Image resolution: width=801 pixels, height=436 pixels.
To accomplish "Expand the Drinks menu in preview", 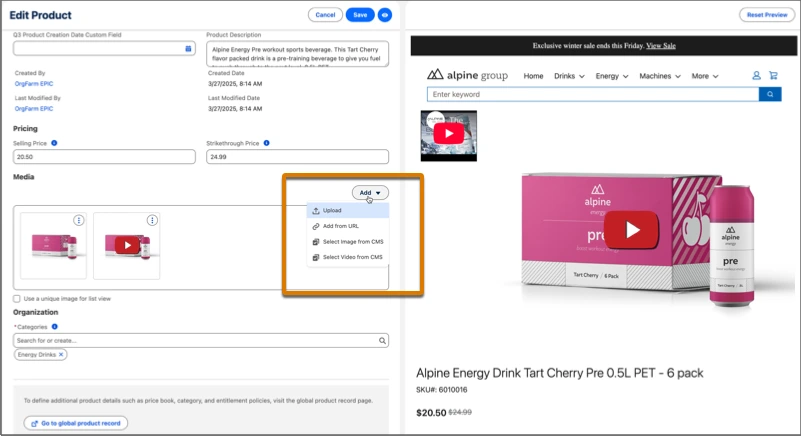I will [x=569, y=76].
